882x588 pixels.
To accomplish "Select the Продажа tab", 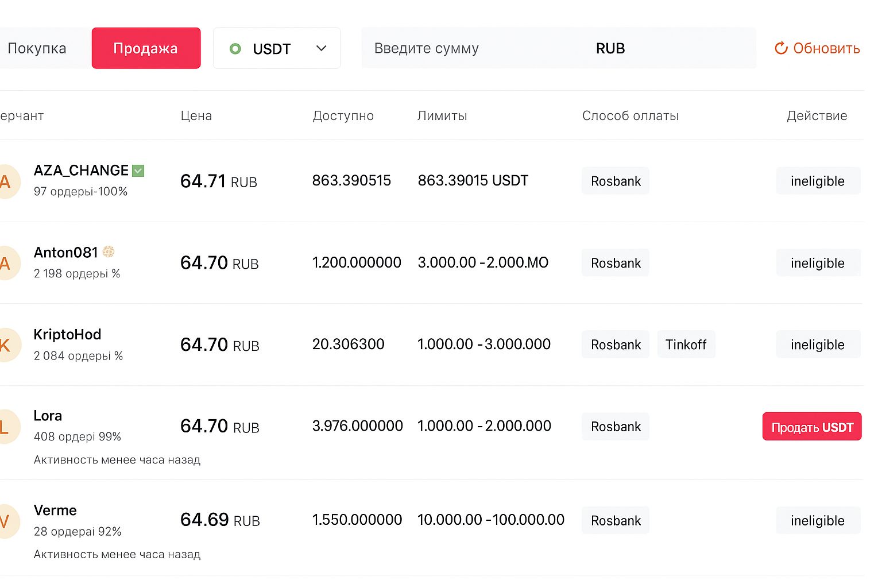I will [146, 48].
